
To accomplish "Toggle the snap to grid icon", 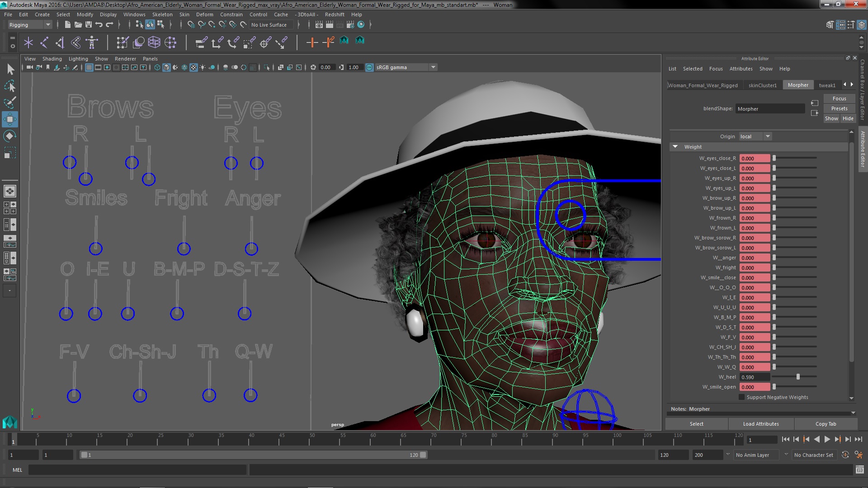I will pyautogui.click(x=191, y=24).
